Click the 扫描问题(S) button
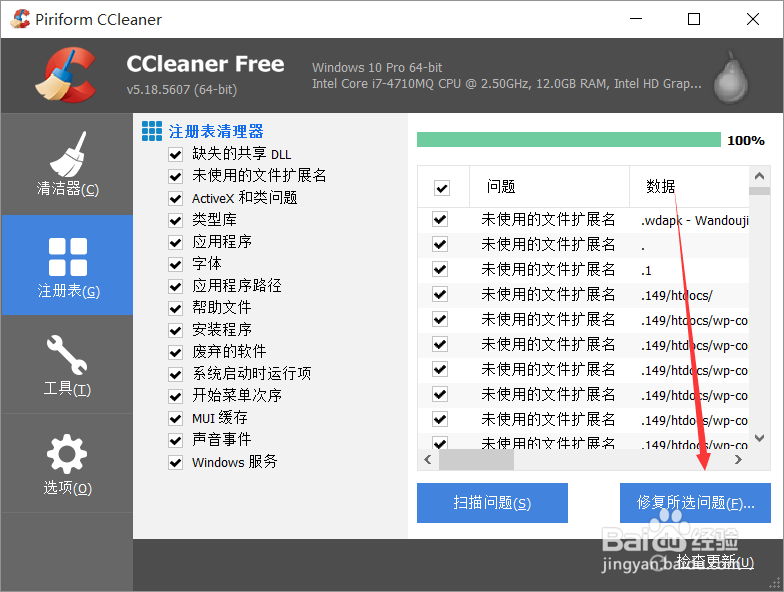The width and height of the screenshot is (784, 592). pos(492,502)
